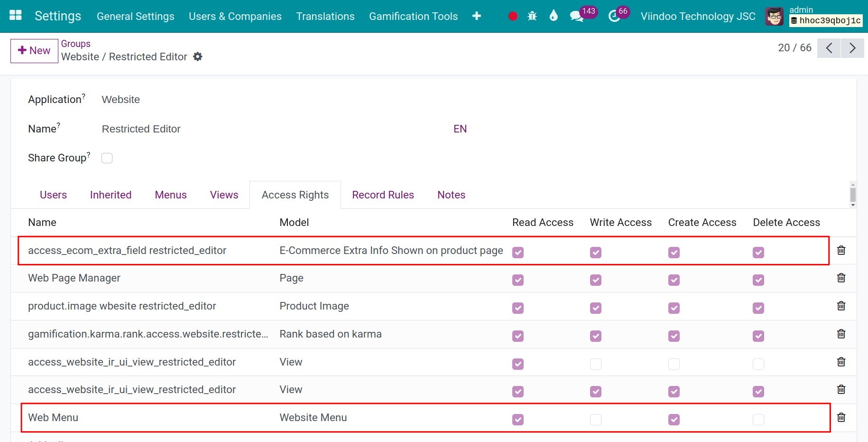The width and height of the screenshot is (868, 442).
Task: Click the red record dot icon
Action: (x=513, y=16)
